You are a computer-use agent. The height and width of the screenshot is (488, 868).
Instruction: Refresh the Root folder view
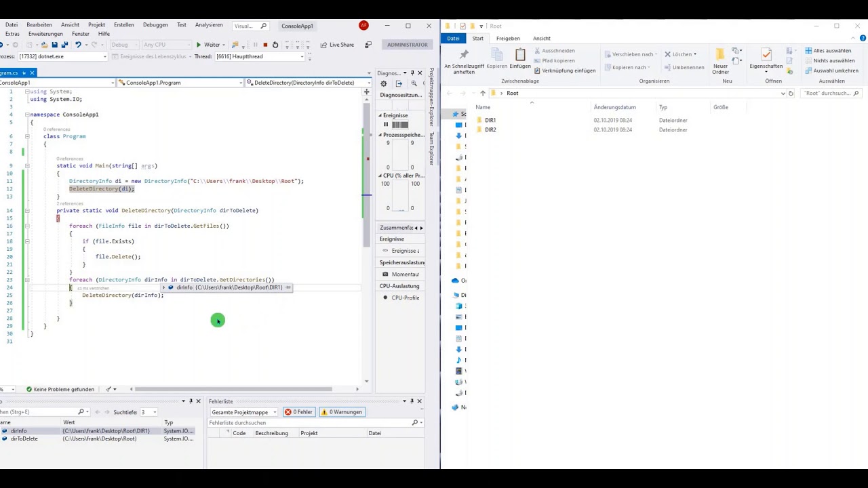(791, 94)
